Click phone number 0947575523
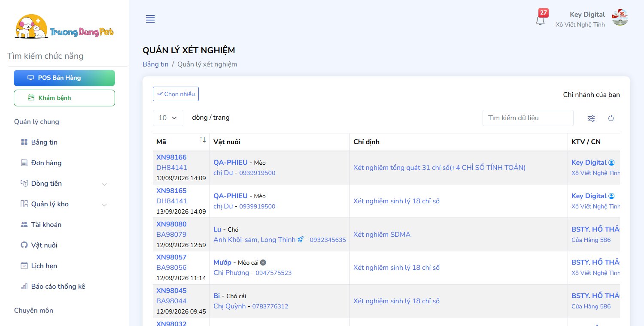644x326 pixels. 273,273
